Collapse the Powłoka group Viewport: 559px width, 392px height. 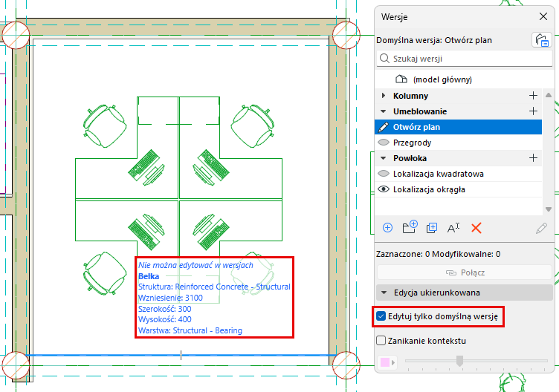[384, 158]
